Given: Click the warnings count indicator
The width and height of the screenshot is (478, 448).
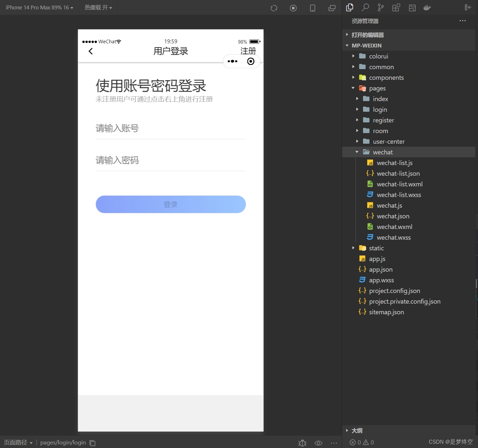Looking at the screenshot, I should click(369, 443).
